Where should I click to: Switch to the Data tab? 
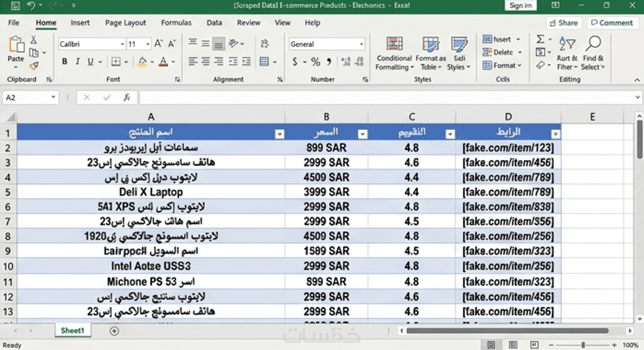[214, 22]
